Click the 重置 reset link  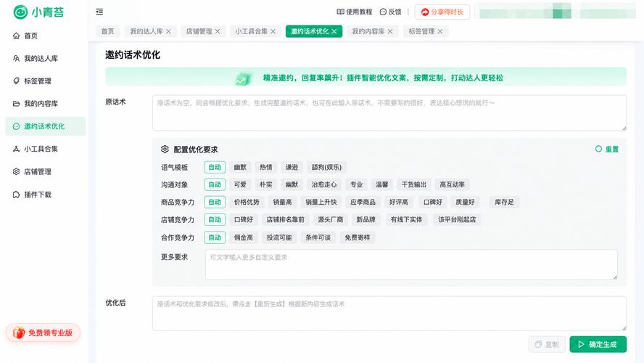[607, 150]
